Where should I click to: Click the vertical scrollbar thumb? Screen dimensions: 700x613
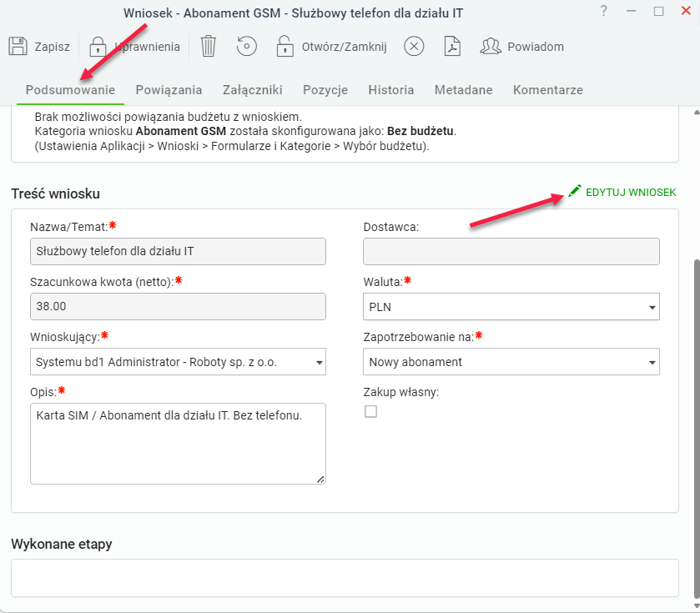click(x=697, y=429)
